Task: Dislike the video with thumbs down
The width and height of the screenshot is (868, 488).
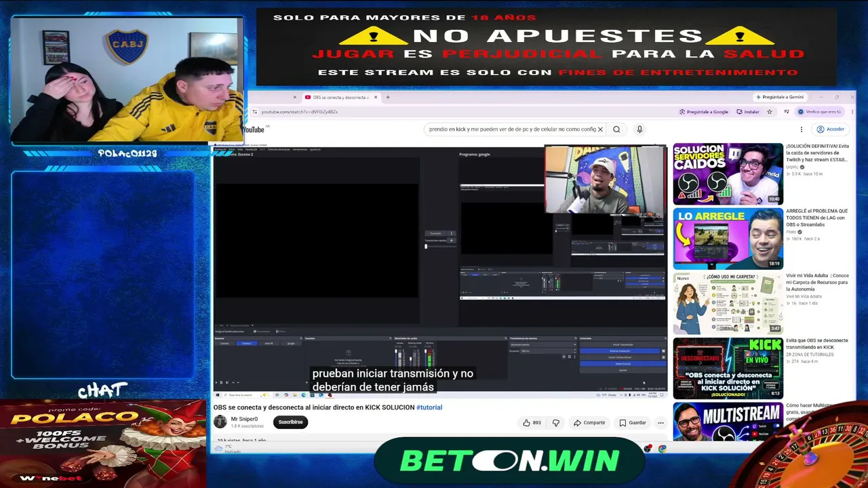Action: pyautogui.click(x=556, y=423)
